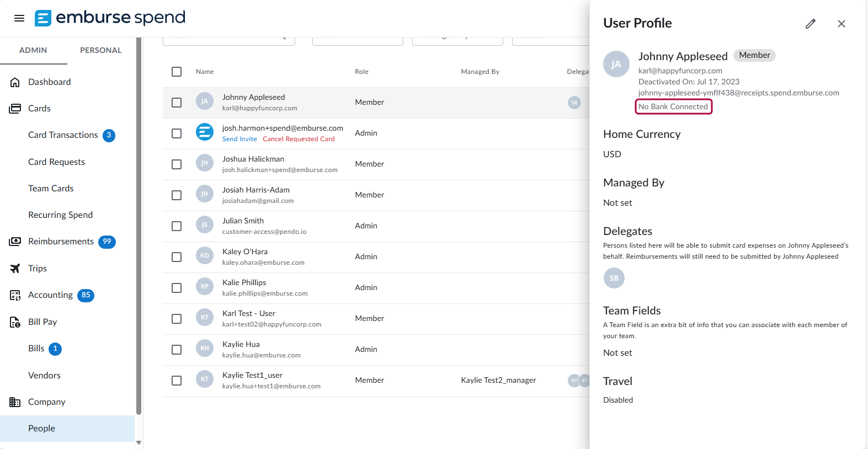Select Julian Smith's checkbox
This screenshot has height=449, width=868.
tap(177, 226)
